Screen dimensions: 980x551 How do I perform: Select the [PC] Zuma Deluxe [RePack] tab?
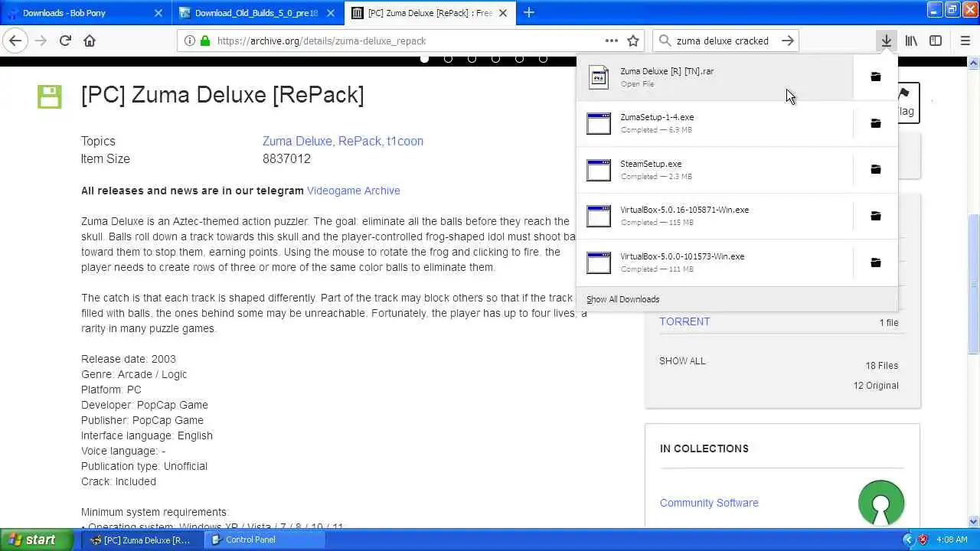430,13
